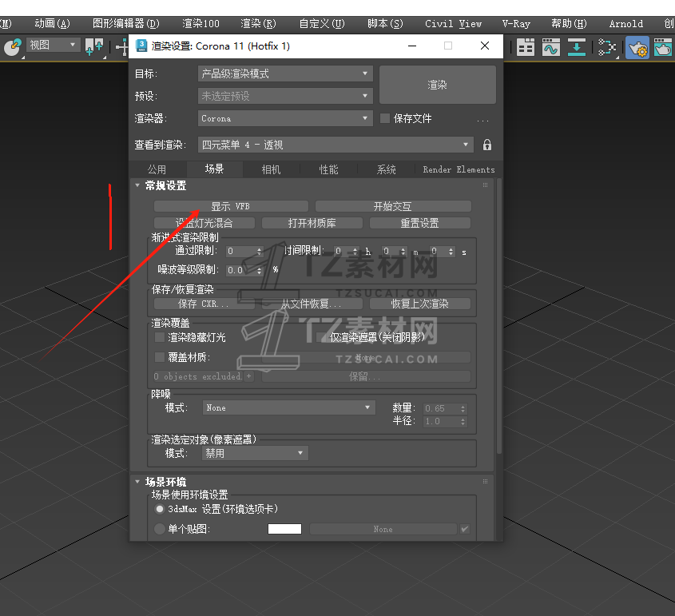Image resolution: width=675 pixels, height=616 pixels.
Task: Open the 降噪 模式 None dropdown
Action: (288, 407)
